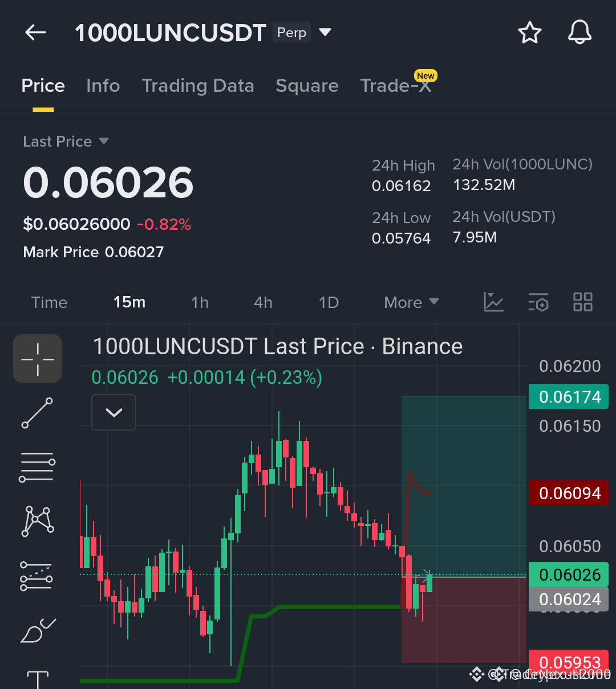Collapse the chart legend chevron button
The image size is (616, 689).
pos(114,412)
